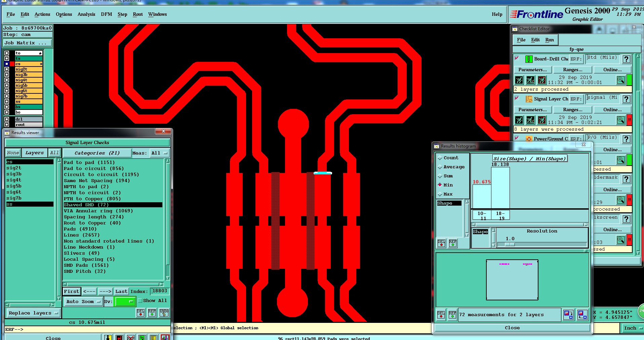Select Count radio in Results histogram
This screenshot has height=340, width=644.
[440, 158]
